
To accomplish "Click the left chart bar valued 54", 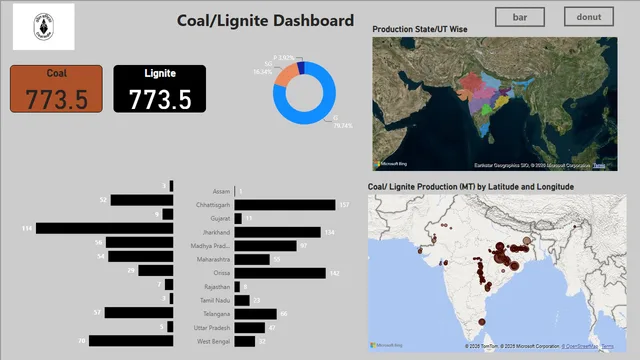I will point(141,256).
